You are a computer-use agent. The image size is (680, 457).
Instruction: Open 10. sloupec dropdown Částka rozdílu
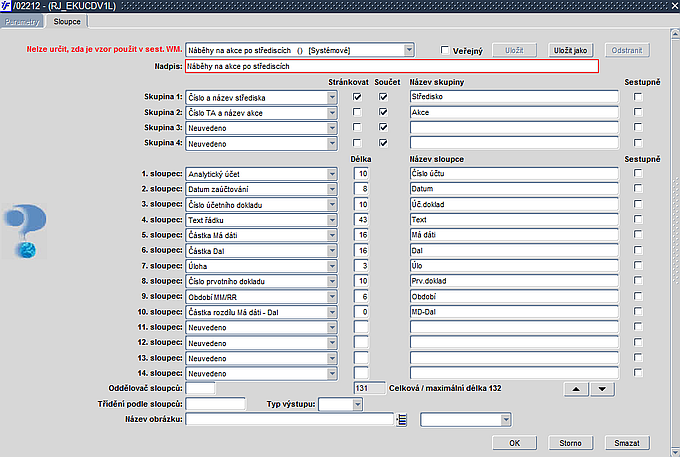[332, 312]
